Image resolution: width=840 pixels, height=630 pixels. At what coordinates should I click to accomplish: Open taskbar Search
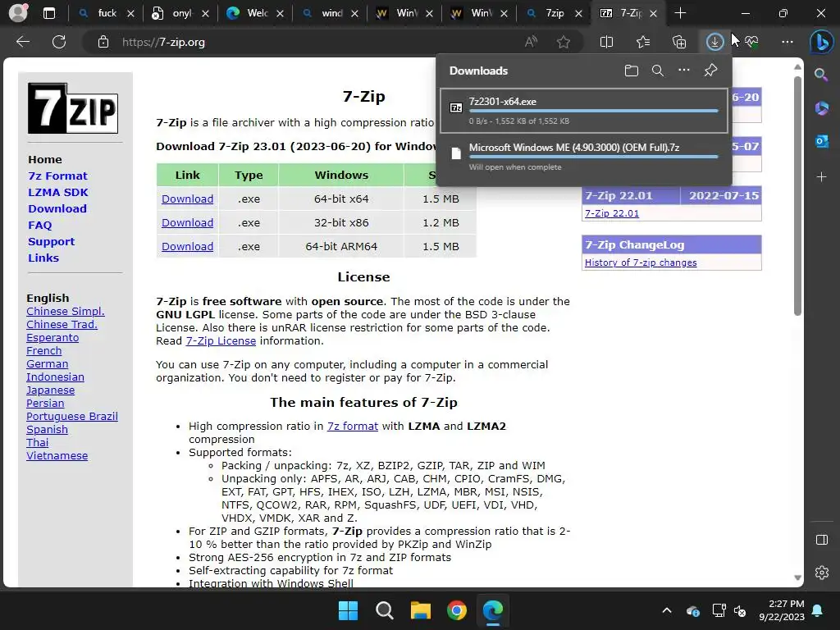pos(384,610)
